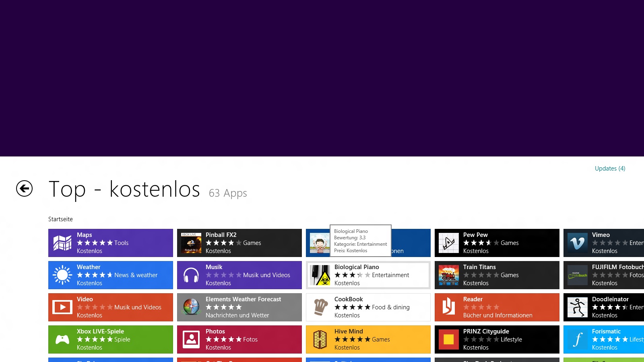Open the Maps app icon
The height and width of the screenshot is (362, 644).
(62, 243)
